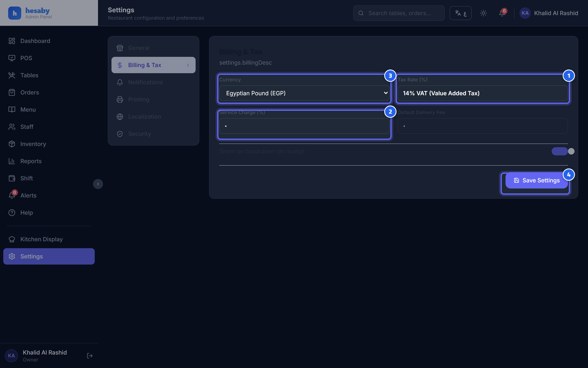The width and height of the screenshot is (588, 368).
Task: Click the Staff people icon
Action: click(12, 127)
